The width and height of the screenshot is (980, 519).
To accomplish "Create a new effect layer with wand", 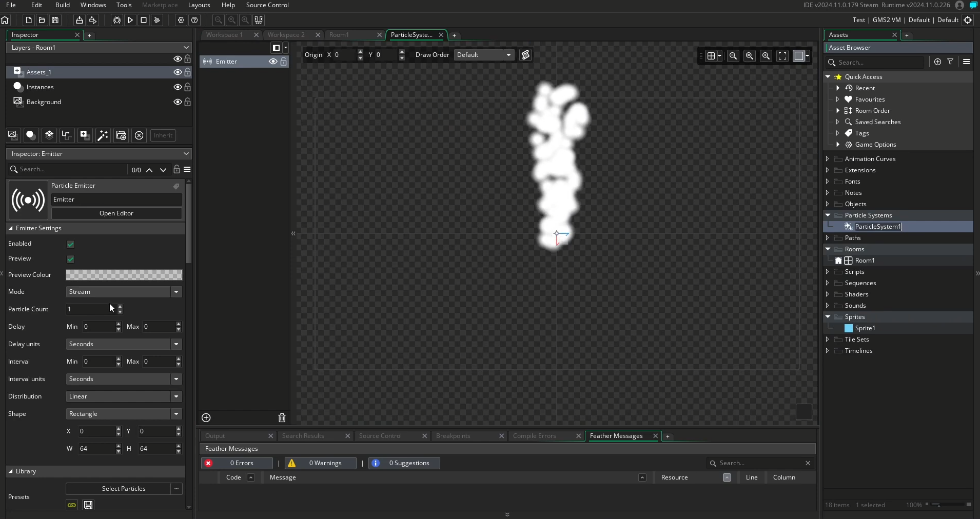I will 103,135.
